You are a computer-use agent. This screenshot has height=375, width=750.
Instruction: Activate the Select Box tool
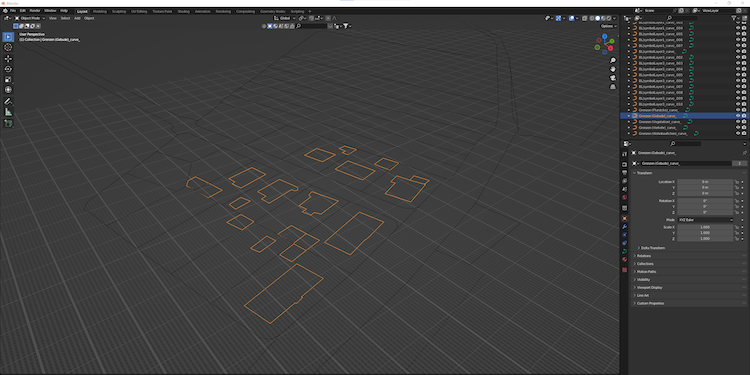pos(8,37)
